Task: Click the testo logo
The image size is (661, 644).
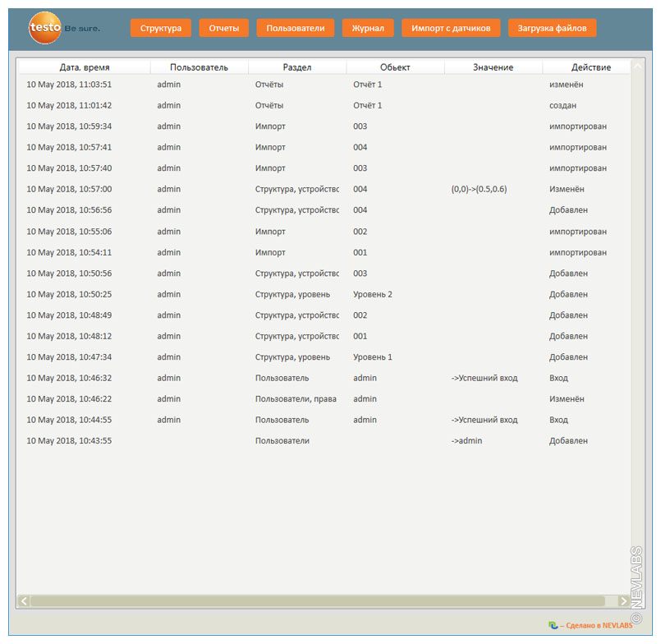Action: coord(45,28)
